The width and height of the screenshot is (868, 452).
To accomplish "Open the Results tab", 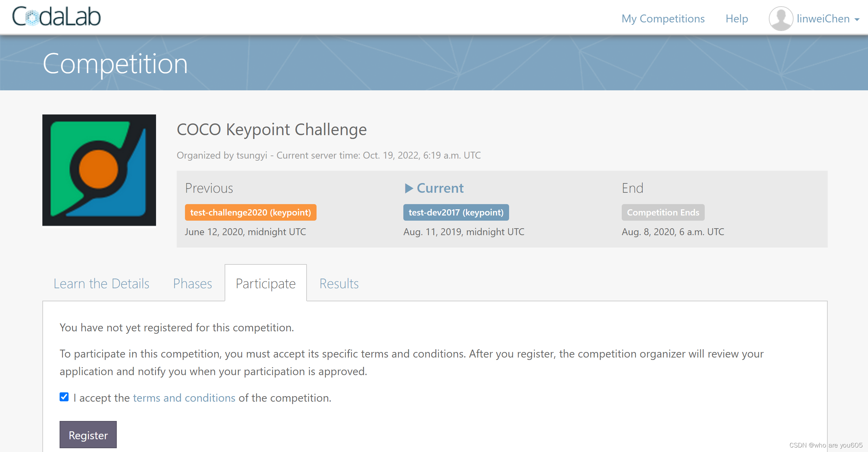I will point(339,283).
